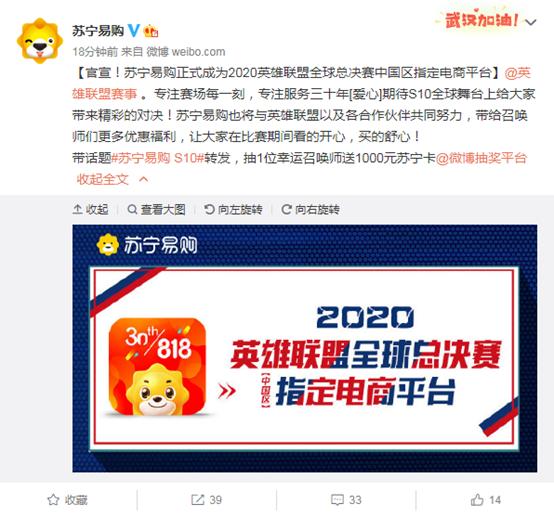Image resolution: width=554 pixels, height=517 pixels.
Task: Open the #苏宁易购 S10# hashtag topic
Action: pyautogui.click(x=158, y=158)
